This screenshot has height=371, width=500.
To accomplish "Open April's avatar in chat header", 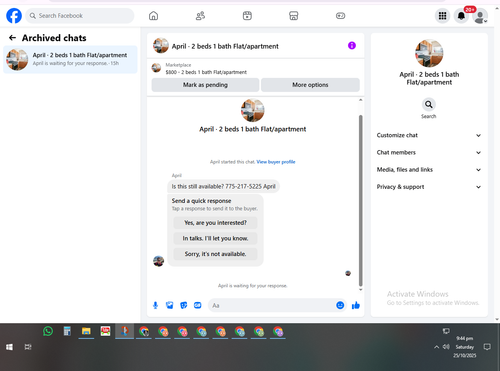I will coord(161,46).
